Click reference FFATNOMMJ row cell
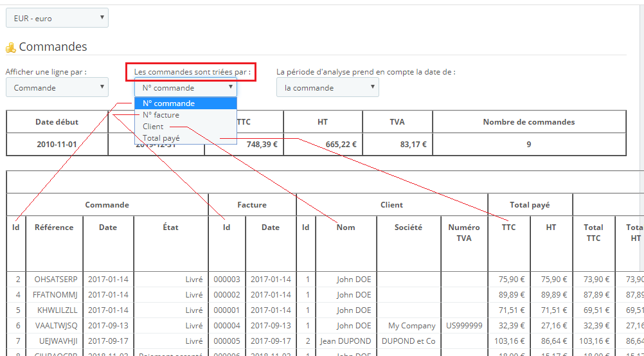 coord(54,295)
